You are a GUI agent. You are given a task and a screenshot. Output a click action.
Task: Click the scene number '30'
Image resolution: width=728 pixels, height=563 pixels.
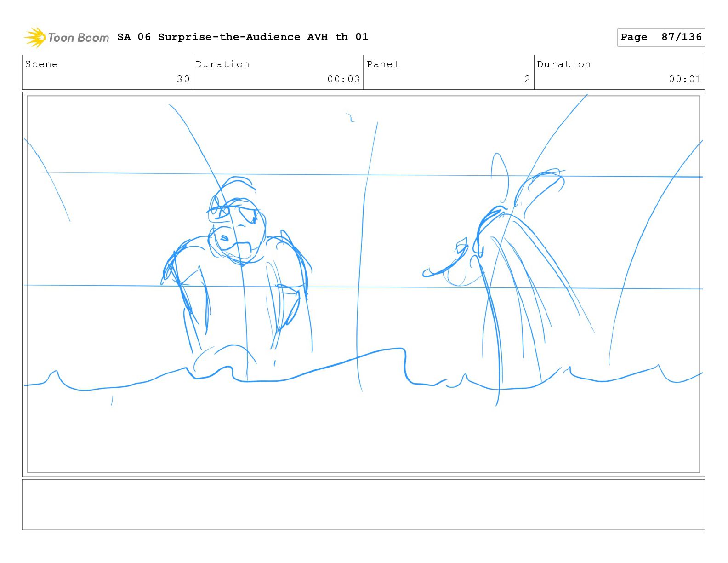[183, 79]
